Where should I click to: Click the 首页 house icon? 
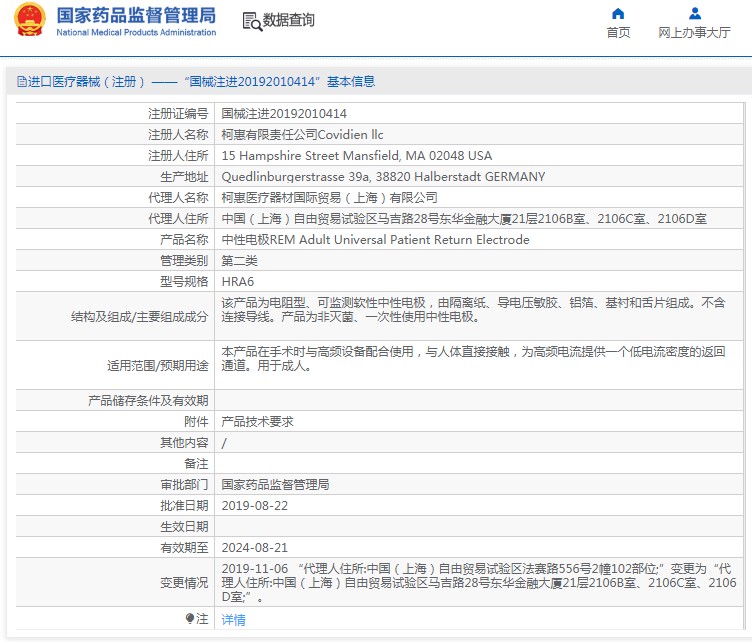(618, 13)
